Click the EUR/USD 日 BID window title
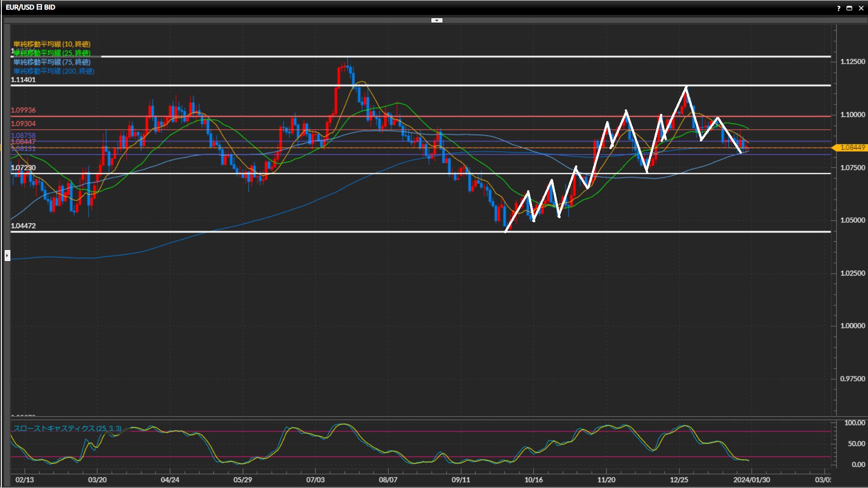Screen dimensions: 868x488 [30, 7]
